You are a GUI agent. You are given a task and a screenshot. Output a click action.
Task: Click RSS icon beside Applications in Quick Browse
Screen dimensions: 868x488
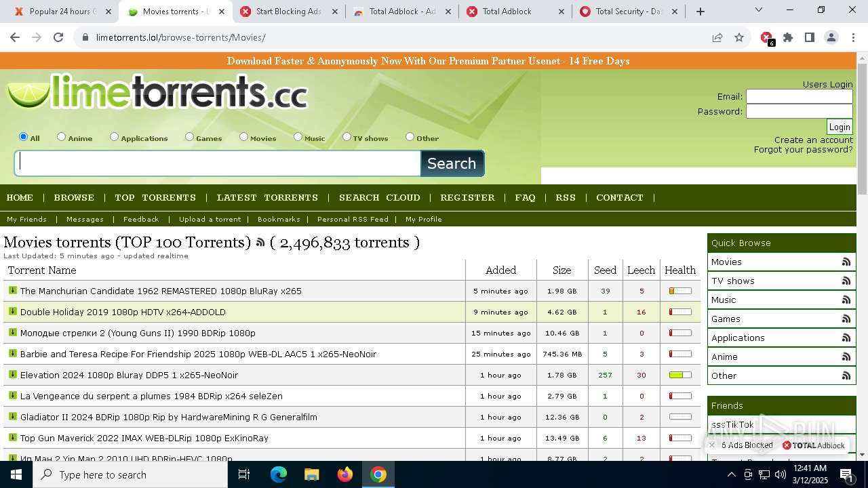tap(846, 338)
